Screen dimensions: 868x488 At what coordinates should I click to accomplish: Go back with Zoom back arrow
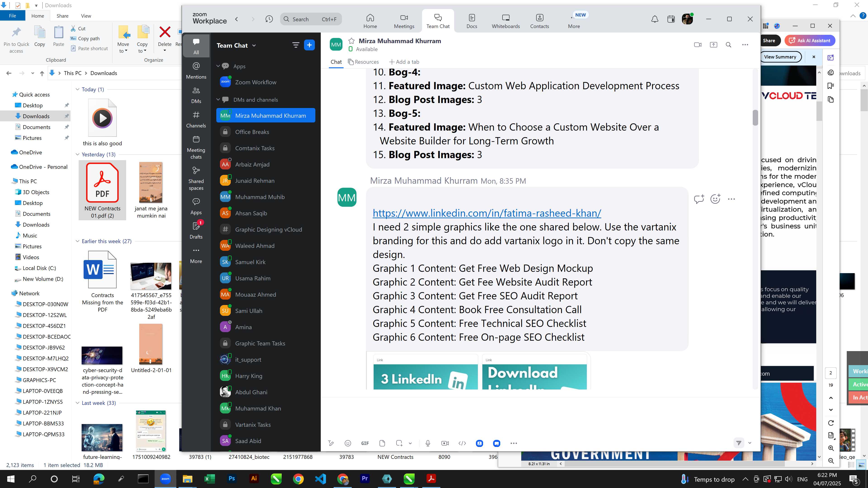pos(236,19)
